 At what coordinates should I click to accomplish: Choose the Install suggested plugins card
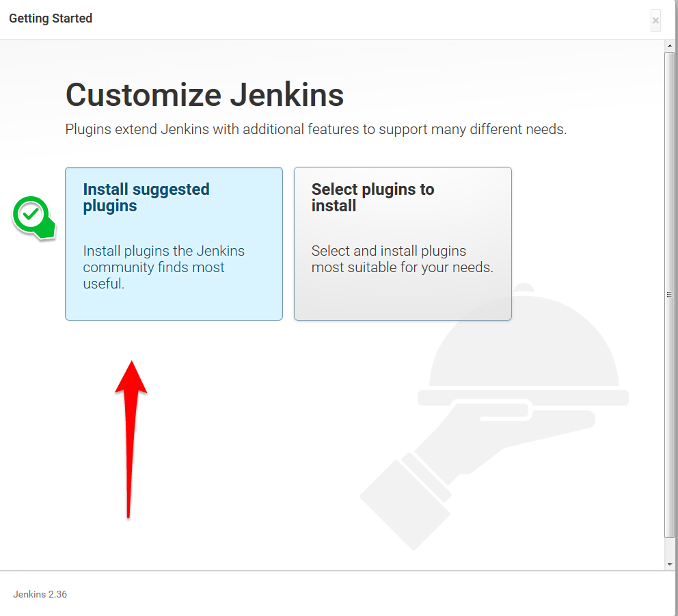point(174,243)
